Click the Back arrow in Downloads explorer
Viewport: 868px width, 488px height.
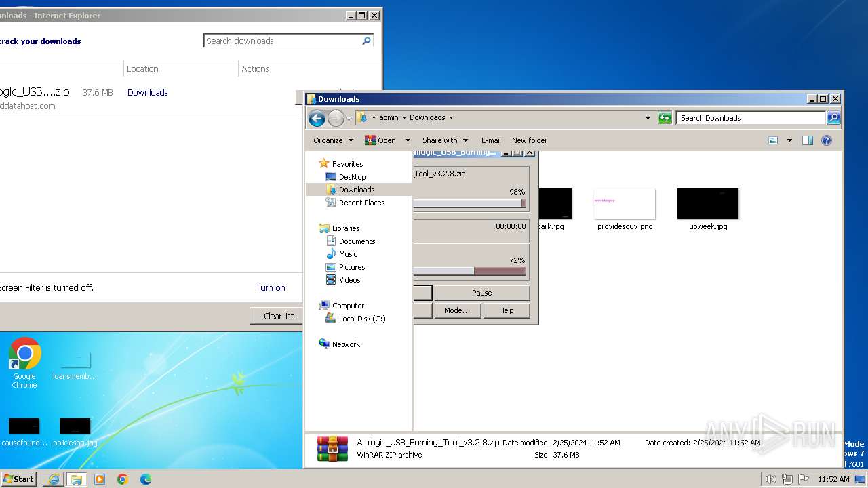point(317,119)
